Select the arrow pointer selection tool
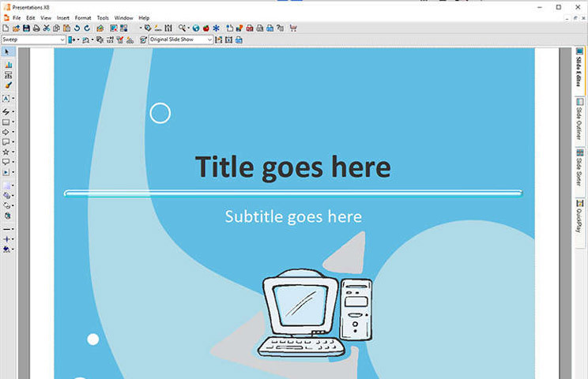The width and height of the screenshot is (588, 379). pyautogui.click(x=8, y=52)
